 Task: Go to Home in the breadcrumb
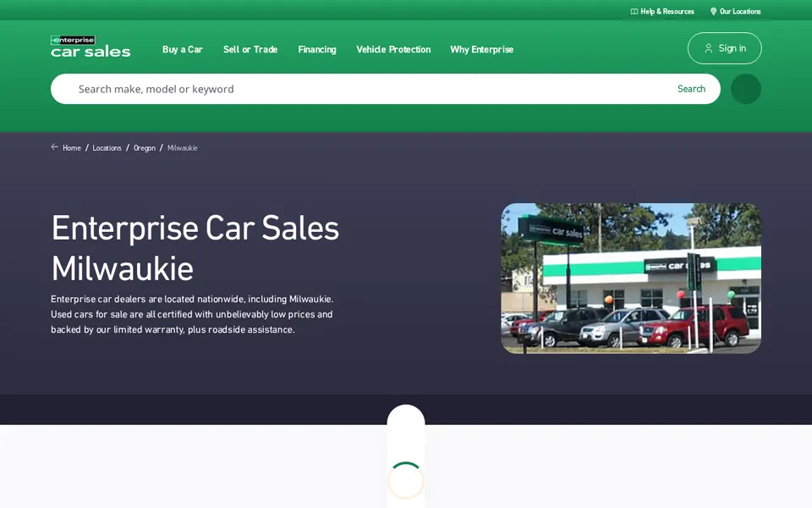pyautogui.click(x=71, y=147)
